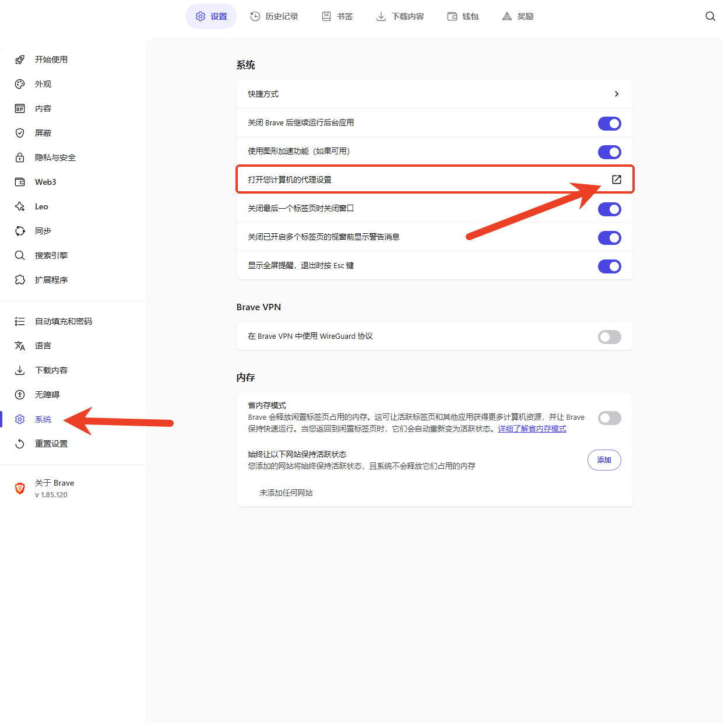Select 重置设置 in the sidebar
This screenshot has height=723, width=728.
coord(51,444)
